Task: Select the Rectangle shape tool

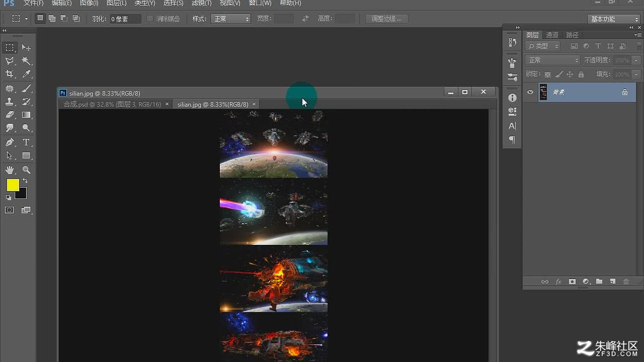Action: [27, 155]
